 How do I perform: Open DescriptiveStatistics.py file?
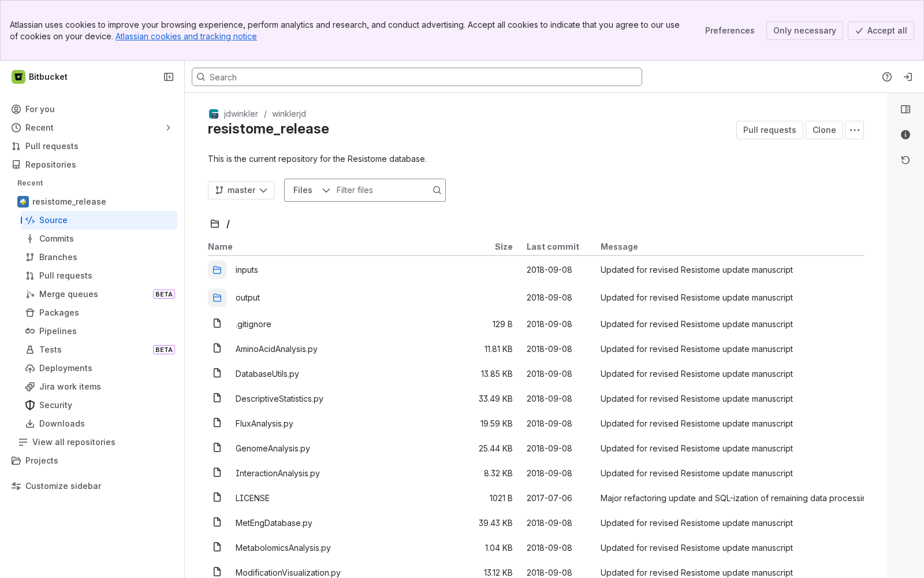click(x=279, y=399)
